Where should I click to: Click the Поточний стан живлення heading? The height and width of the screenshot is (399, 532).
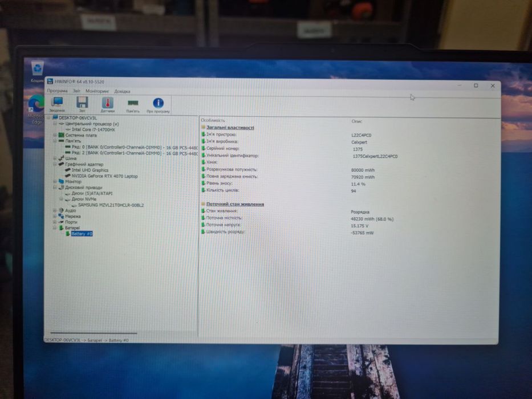pyautogui.click(x=235, y=204)
